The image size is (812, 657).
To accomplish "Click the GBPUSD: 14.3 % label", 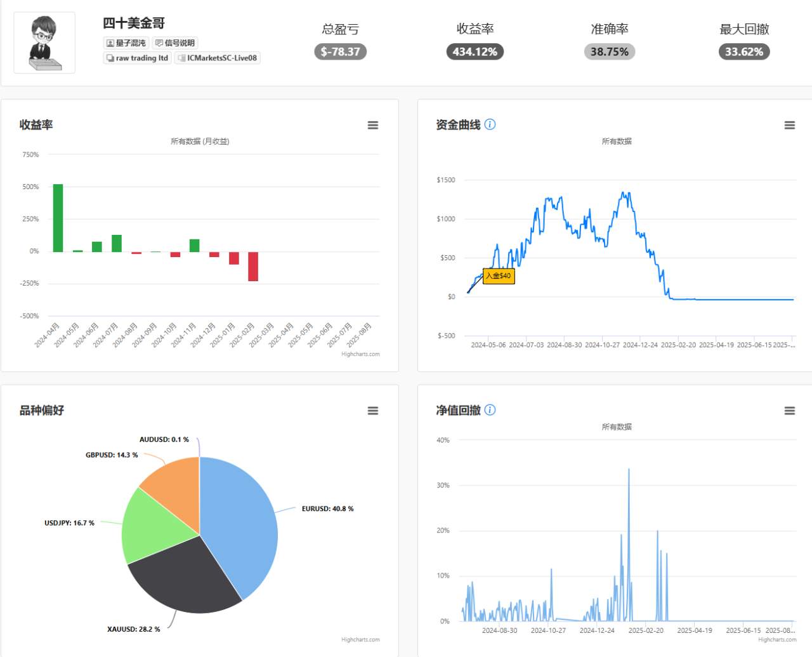I will click(x=112, y=455).
